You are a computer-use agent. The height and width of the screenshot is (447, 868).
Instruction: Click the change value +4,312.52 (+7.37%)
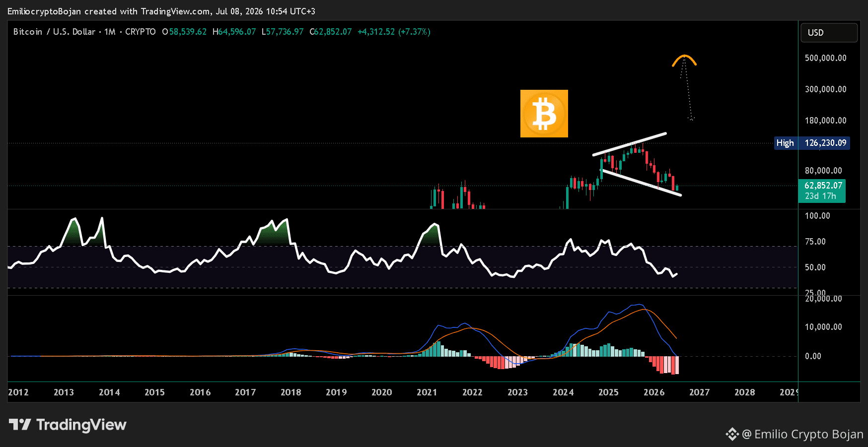coord(394,32)
